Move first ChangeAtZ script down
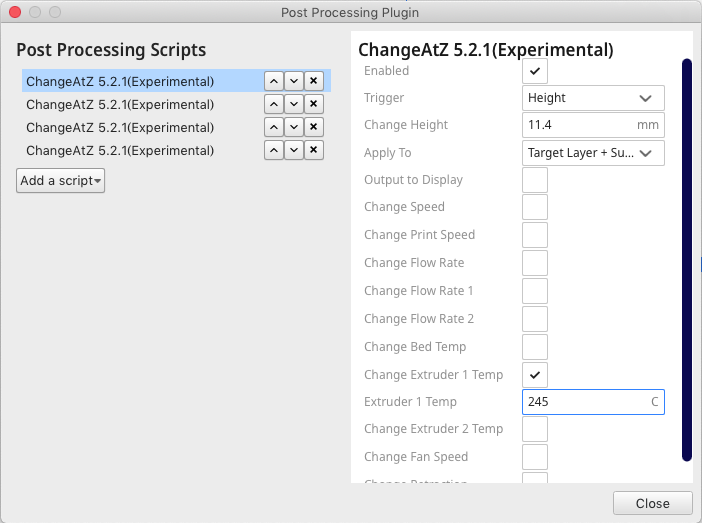 click(x=294, y=81)
